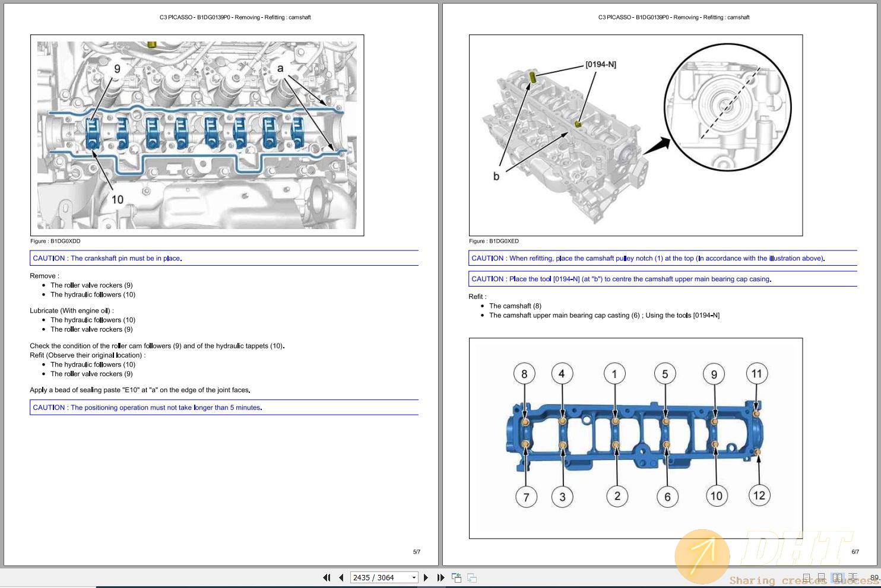This screenshot has width=881, height=588.
Task: Click the zoom percentage value 89
Action: click(x=874, y=577)
